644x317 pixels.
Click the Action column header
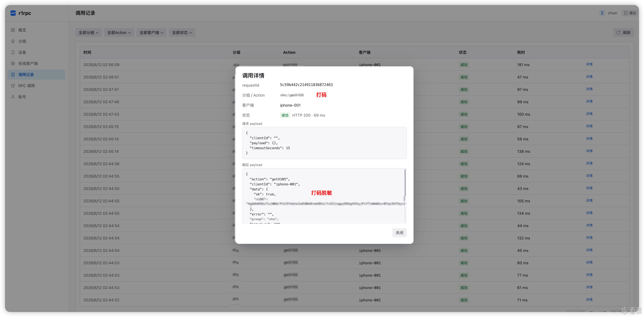(289, 52)
